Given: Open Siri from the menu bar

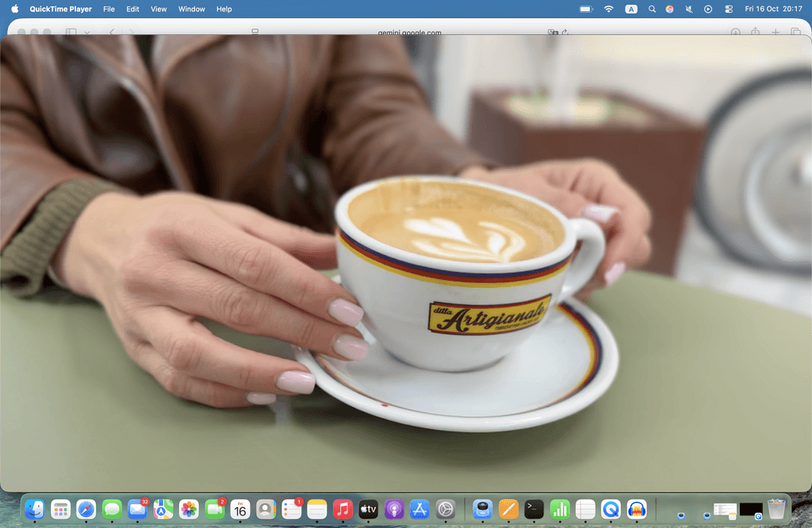Looking at the screenshot, I should pos(669,9).
